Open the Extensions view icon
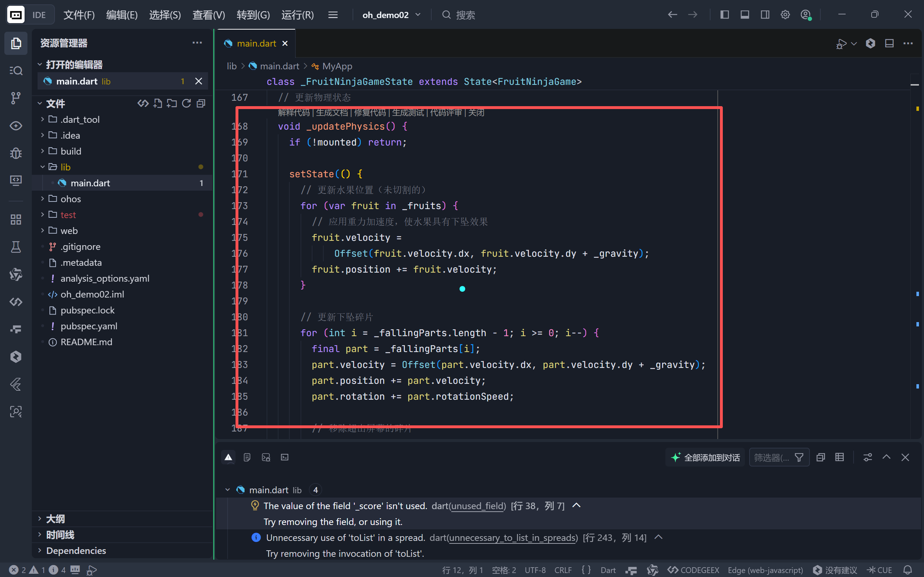924x577 pixels. 16,220
